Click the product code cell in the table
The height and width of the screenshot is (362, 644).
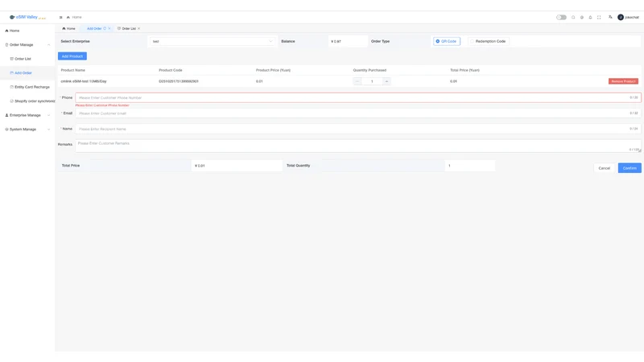[x=179, y=81]
